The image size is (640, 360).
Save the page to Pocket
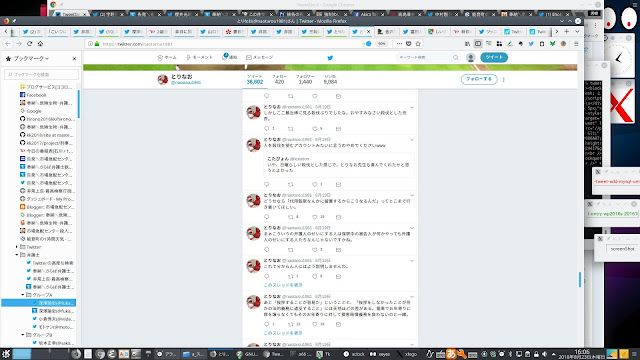click(409, 44)
